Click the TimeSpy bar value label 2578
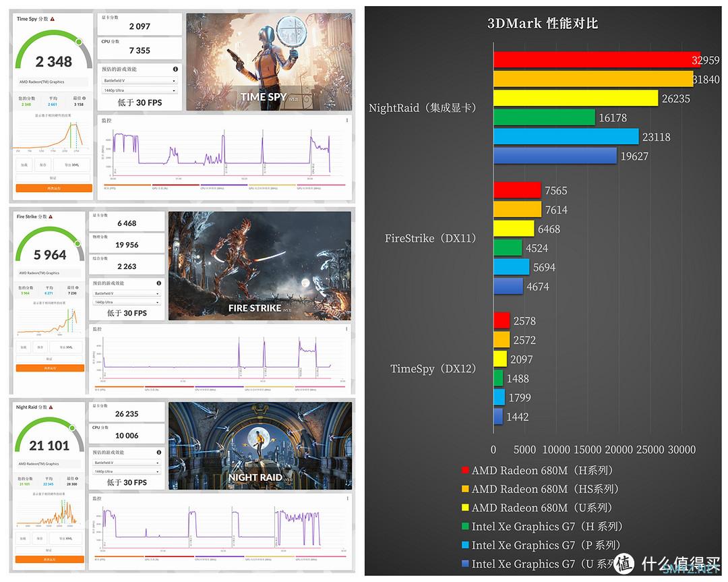The width and height of the screenshot is (728, 582). [524, 321]
